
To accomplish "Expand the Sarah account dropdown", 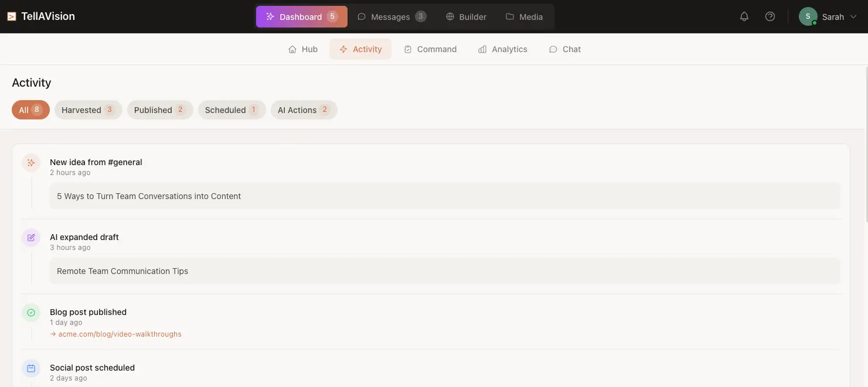I will [x=853, y=16].
